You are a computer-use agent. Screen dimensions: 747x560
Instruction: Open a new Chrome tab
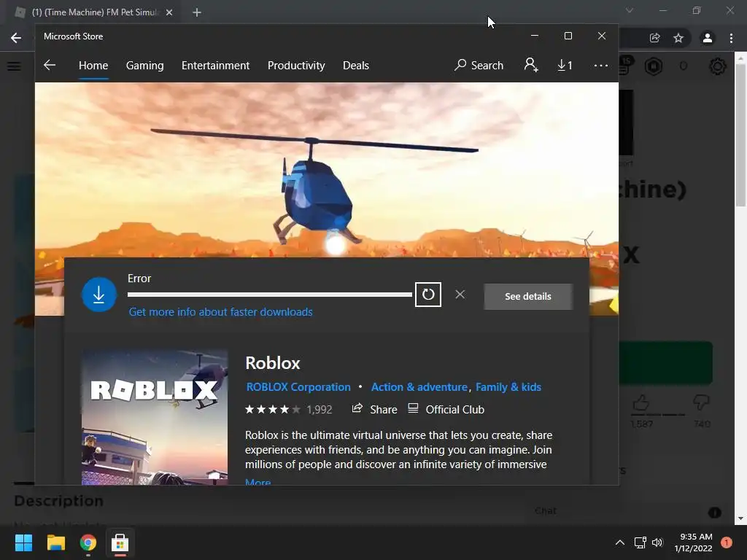click(197, 12)
